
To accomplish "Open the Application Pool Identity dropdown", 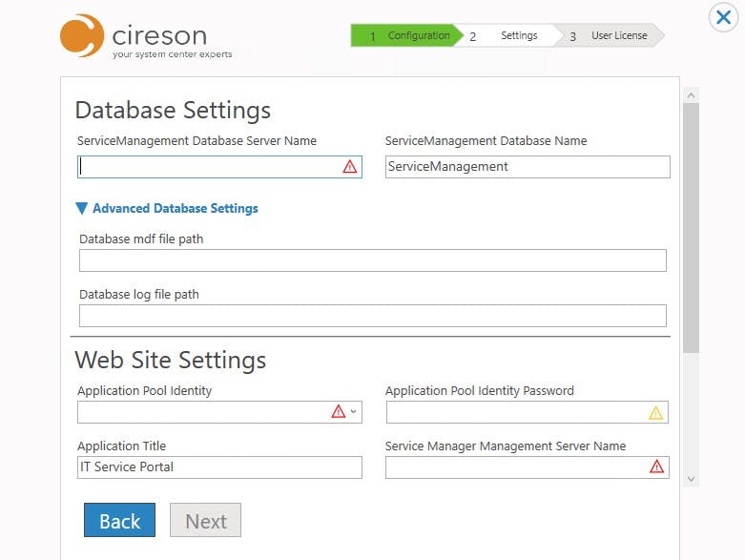I will 353,412.
